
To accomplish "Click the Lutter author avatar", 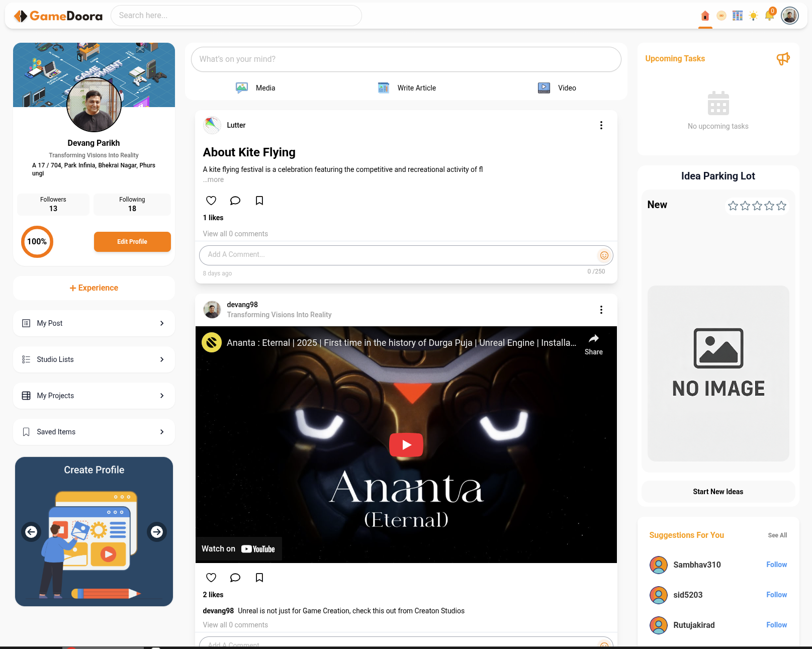I will tap(212, 125).
